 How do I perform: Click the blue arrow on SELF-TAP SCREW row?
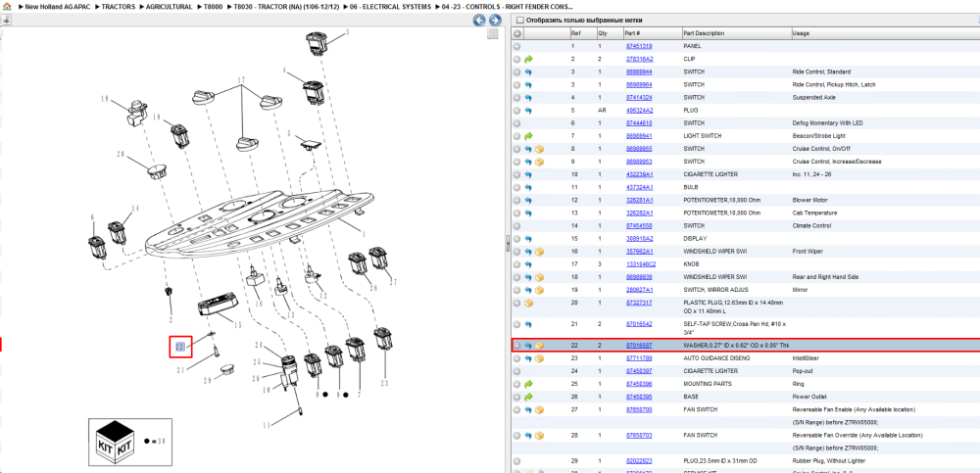pos(529,324)
